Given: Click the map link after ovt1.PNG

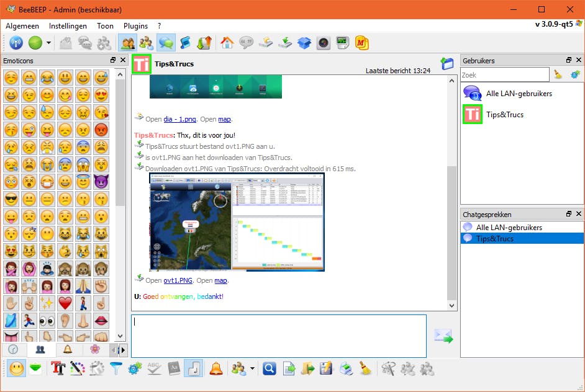Looking at the screenshot, I should (x=220, y=280).
